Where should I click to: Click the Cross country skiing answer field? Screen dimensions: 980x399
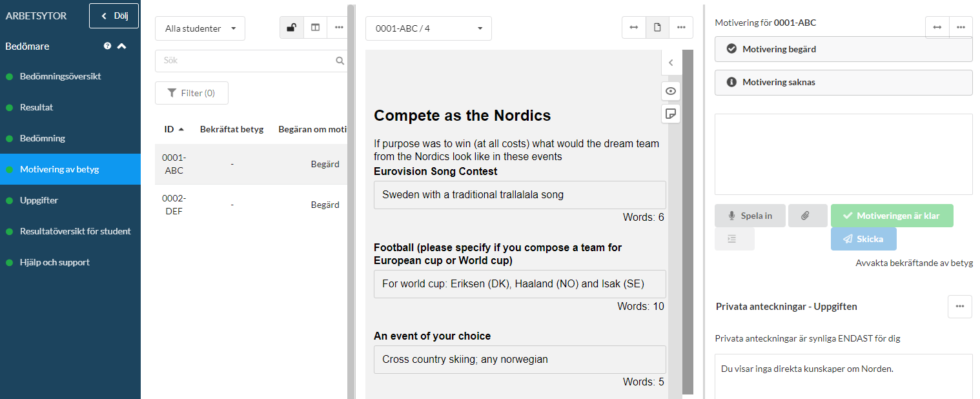click(x=520, y=359)
